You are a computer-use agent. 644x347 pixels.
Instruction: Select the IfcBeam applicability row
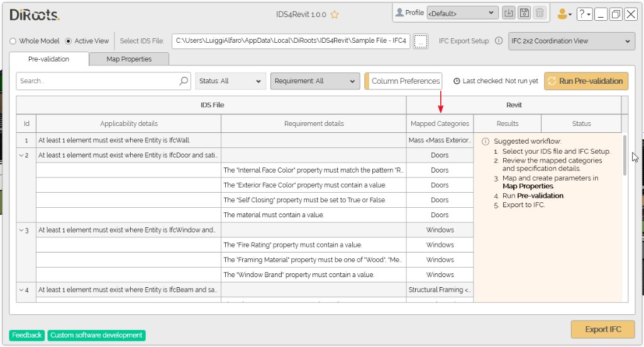point(128,290)
